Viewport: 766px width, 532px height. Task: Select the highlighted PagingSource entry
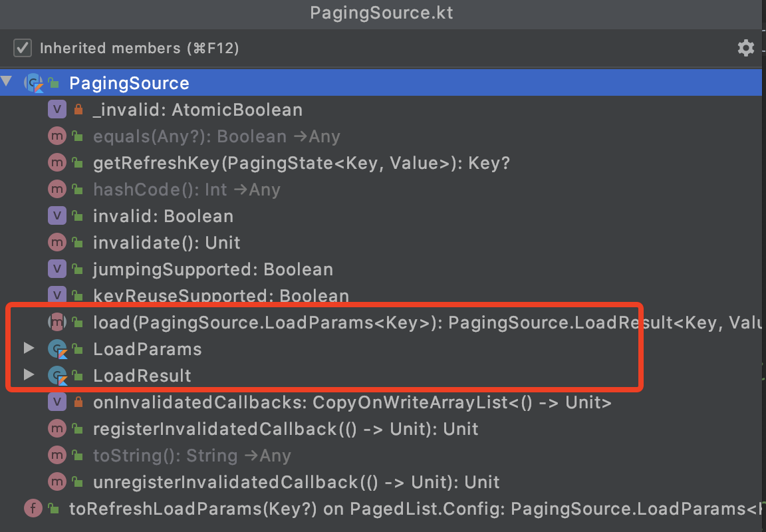(129, 82)
